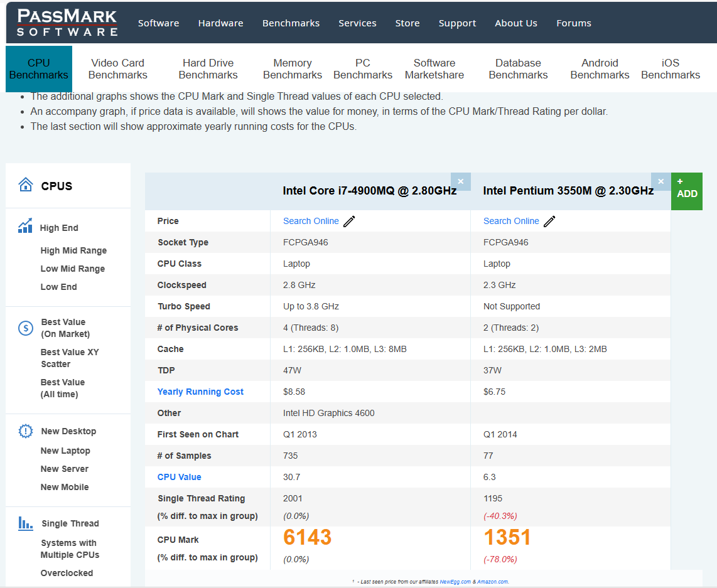
Task: Open the Store menu
Action: (407, 23)
